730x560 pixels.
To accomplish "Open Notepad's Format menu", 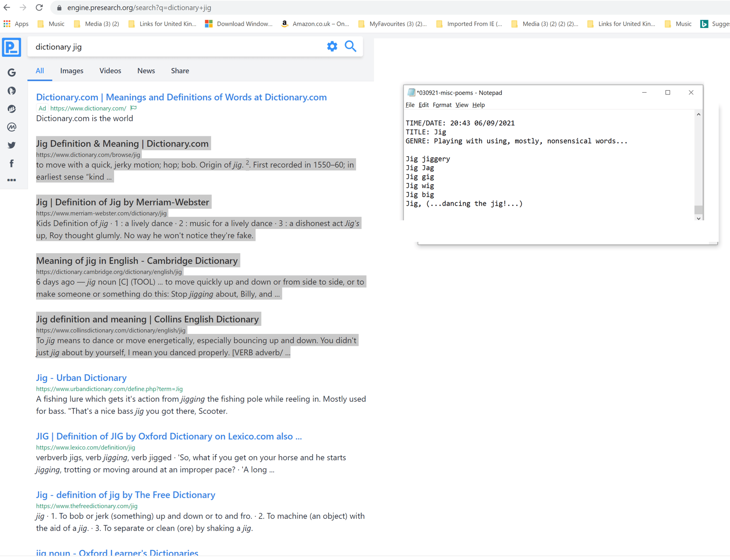I will 442,105.
